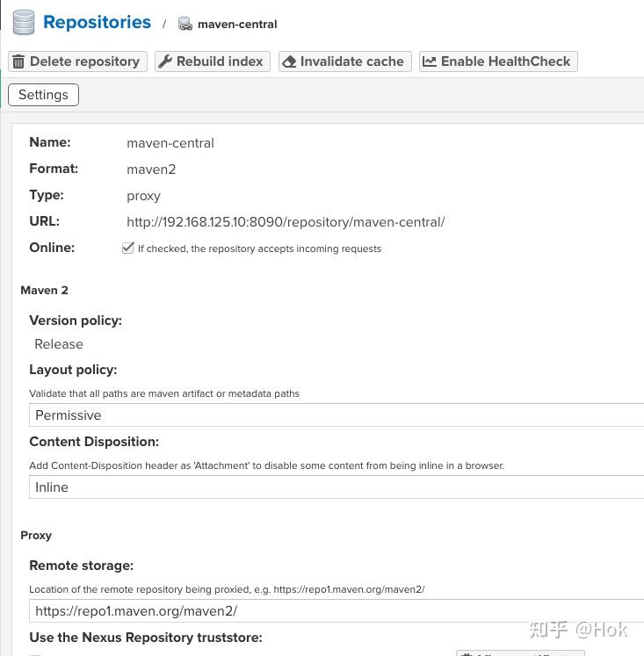Click the maven-central repository icon in breadcrumb
The image size is (644, 656).
click(x=185, y=24)
